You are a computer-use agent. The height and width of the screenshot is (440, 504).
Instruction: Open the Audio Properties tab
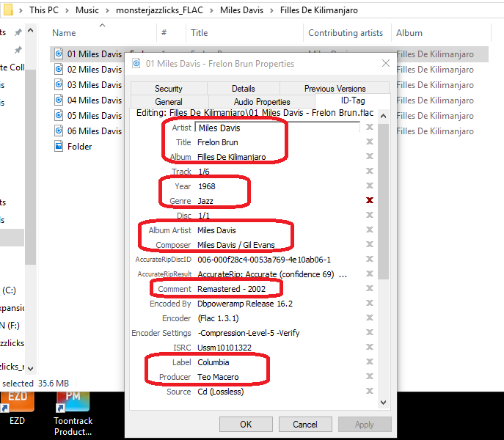[x=262, y=102]
